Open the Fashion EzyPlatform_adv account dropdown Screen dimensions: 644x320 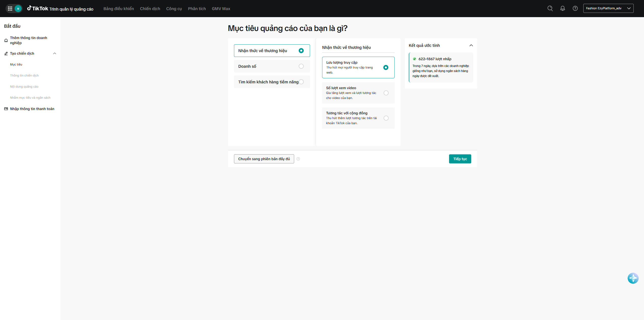pos(608,8)
